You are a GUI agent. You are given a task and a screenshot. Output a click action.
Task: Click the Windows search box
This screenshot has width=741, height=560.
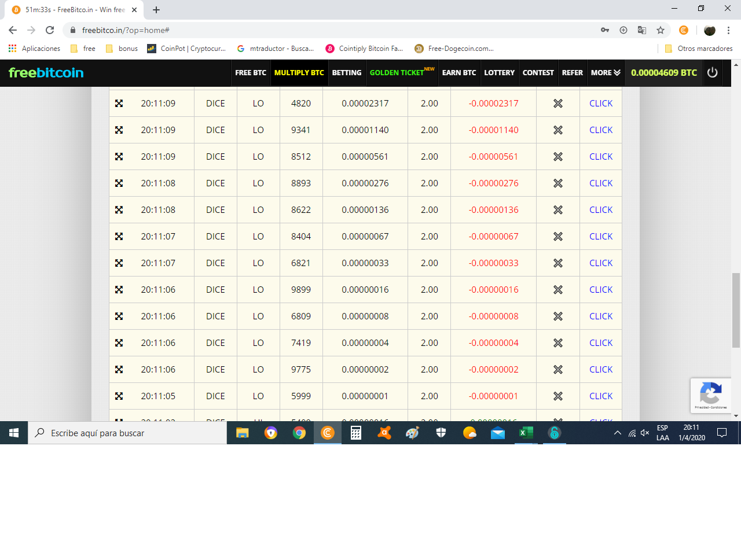(127, 433)
